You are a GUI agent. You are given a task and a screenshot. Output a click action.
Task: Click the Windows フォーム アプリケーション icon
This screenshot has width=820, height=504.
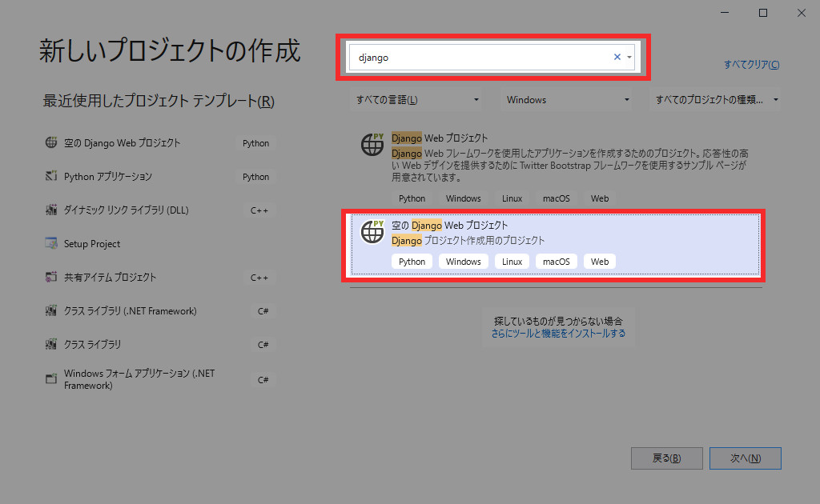tap(51, 378)
